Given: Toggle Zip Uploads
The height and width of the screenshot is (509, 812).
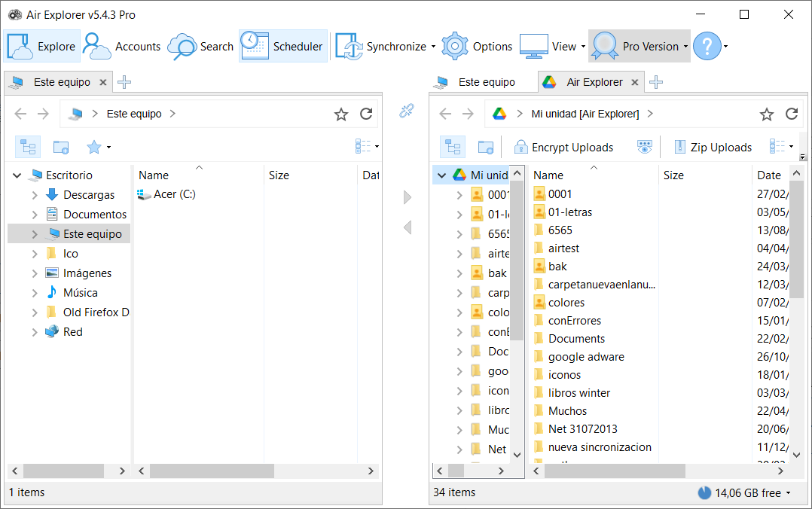Looking at the screenshot, I should 713,147.
